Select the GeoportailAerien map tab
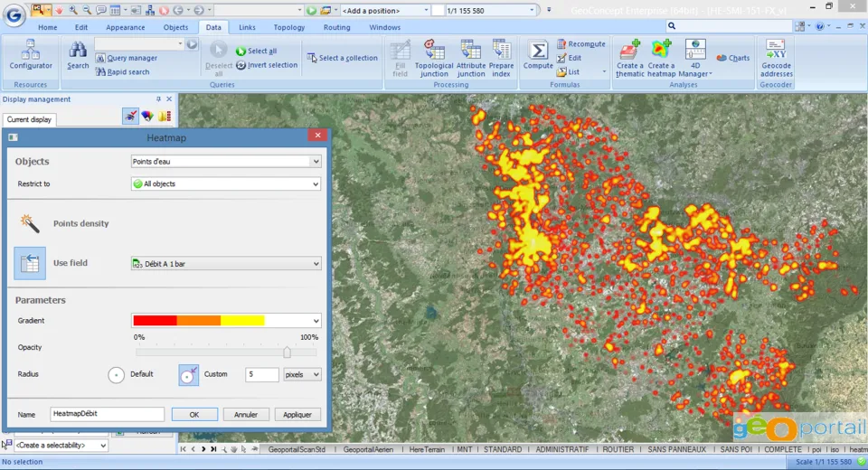Viewport: 868px width, 470px height. (x=368, y=449)
